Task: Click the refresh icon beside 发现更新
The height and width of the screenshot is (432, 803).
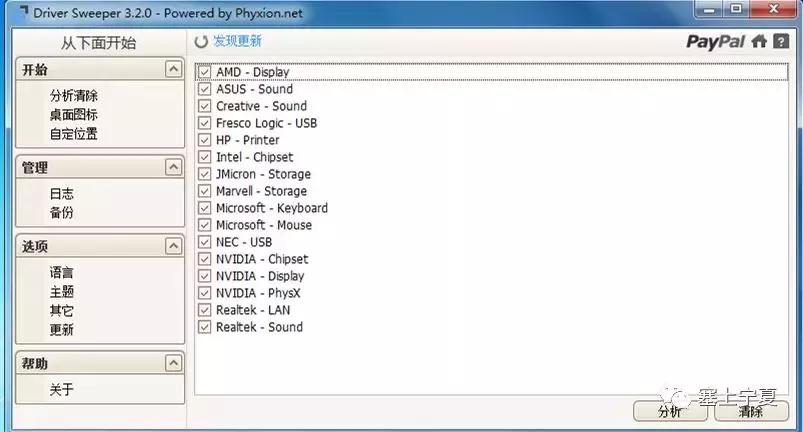Action: tap(201, 41)
